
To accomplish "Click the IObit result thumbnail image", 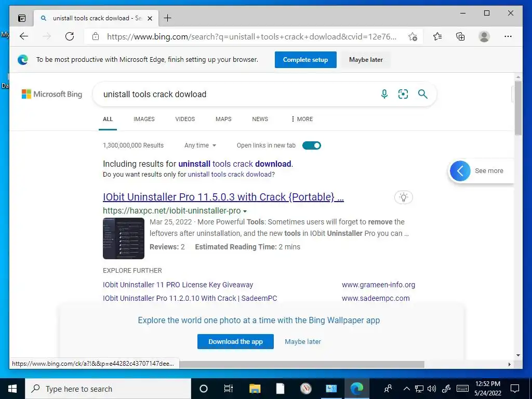I will click(x=124, y=238).
